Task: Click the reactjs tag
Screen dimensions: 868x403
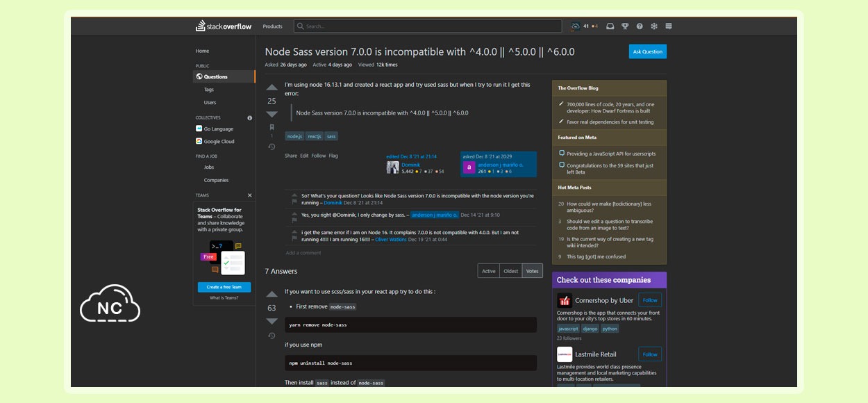Action: pyautogui.click(x=315, y=136)
